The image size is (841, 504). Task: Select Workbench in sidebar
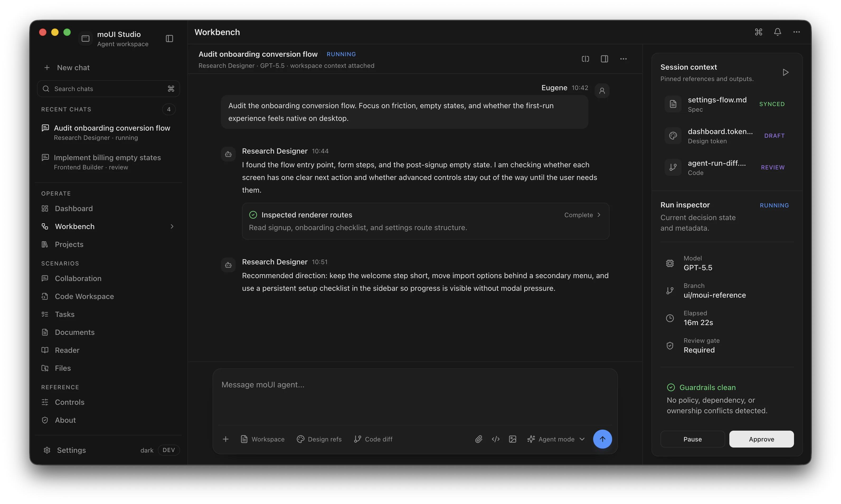[108, 226]
